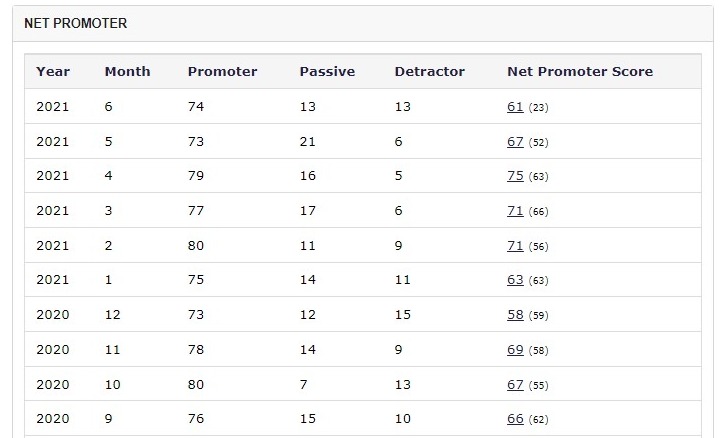723x438 pixels.
Task: Select the detractor value 15 in the December 2020 row
Action: coord(403,315)
